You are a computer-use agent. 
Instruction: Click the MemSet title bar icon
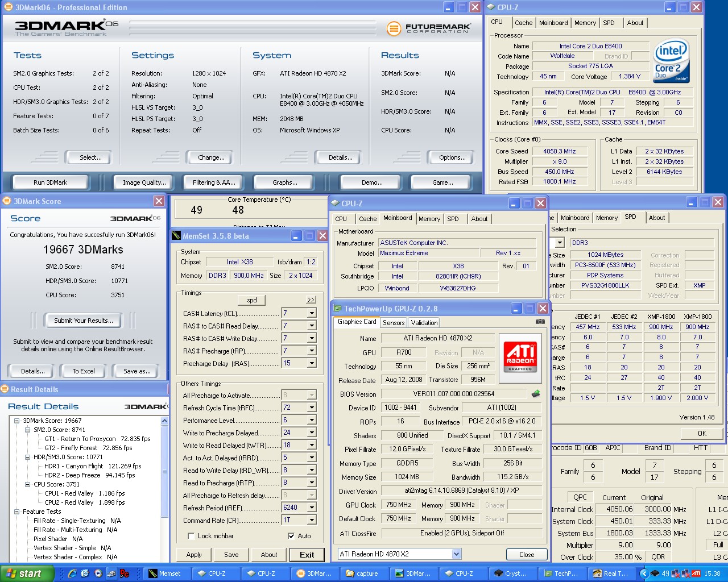[177, 236]
